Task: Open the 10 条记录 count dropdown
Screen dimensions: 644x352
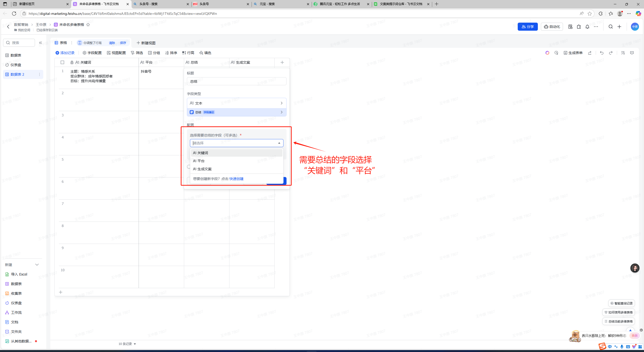Action: 127,344
